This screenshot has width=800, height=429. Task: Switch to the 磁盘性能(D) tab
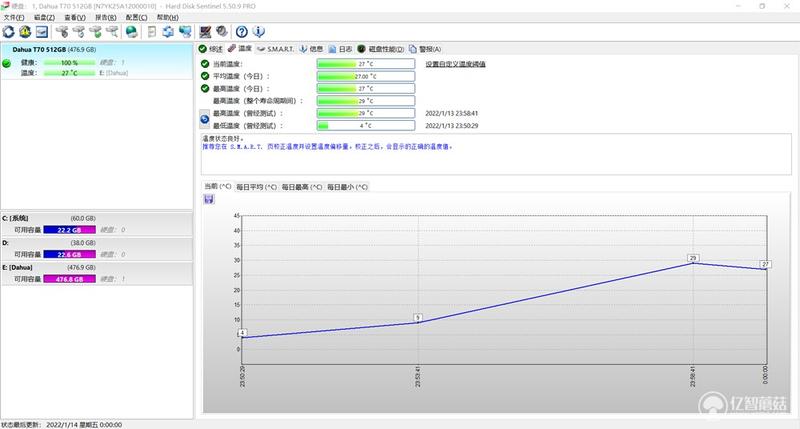tap(380, 49)
